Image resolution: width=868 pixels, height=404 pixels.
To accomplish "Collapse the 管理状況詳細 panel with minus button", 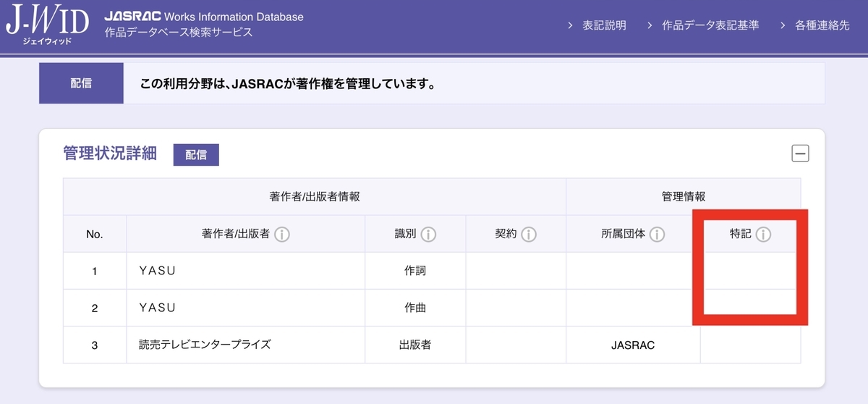I will point(800,153).
